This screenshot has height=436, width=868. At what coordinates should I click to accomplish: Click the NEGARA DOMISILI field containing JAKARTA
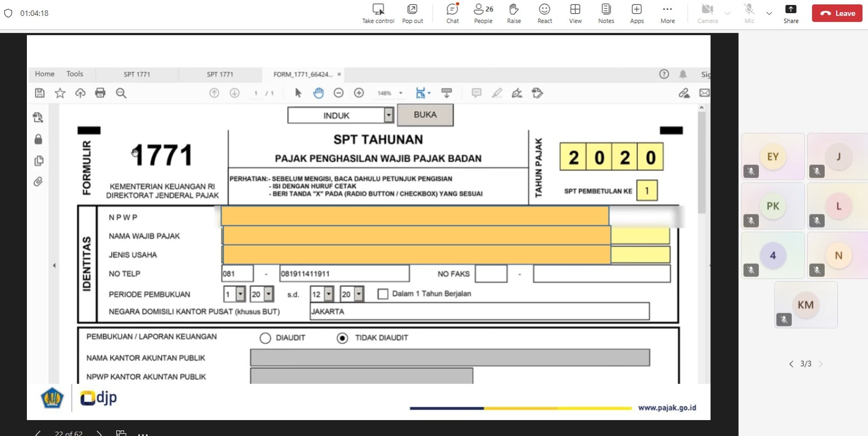click(479, 312)
